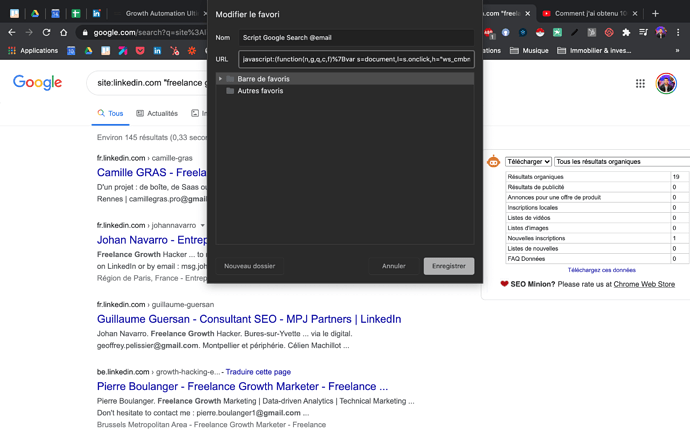690x431 pixels.
Task: Click Annuler in the bookmark dialog
Action: coord(394,266)
